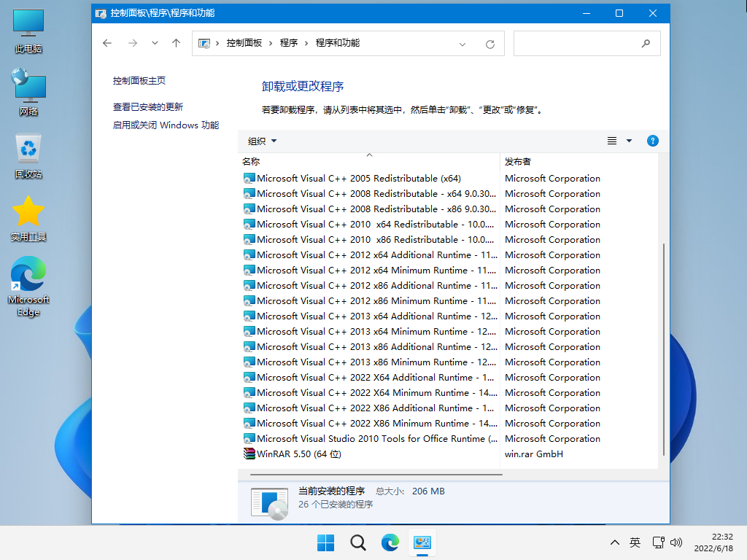
Task: Switch input method via 英 indicator
Action: (x=635, y=542)
